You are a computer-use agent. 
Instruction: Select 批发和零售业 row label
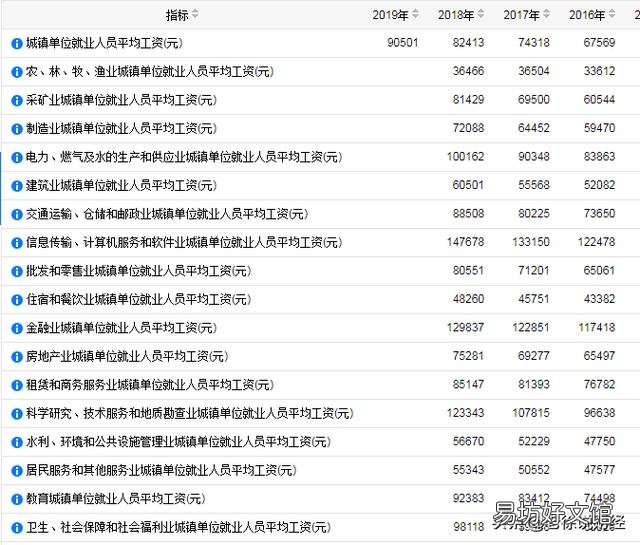tap(138, 271)
